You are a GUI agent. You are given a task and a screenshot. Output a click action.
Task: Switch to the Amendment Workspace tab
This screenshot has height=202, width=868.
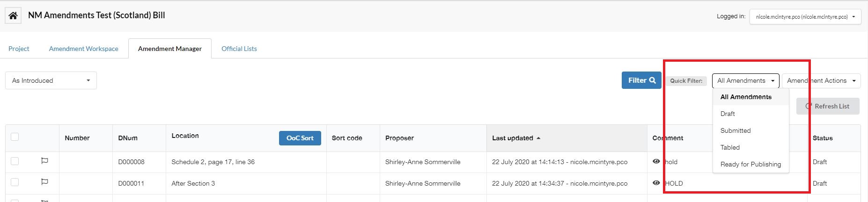[84, 49]
